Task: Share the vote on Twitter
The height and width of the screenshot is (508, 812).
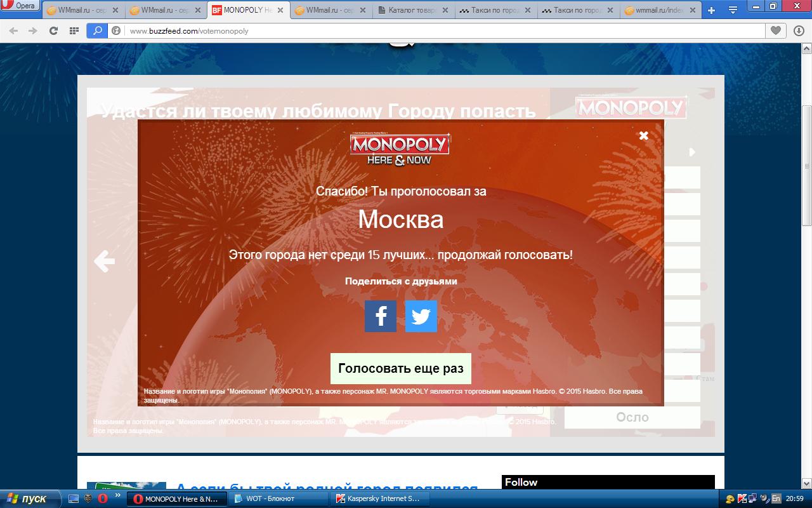Action: click(x=421, y=316)
